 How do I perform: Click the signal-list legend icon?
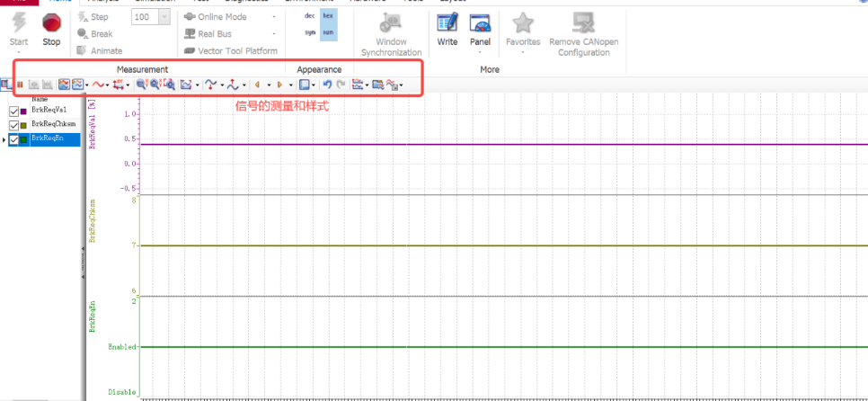click(359, 85)
